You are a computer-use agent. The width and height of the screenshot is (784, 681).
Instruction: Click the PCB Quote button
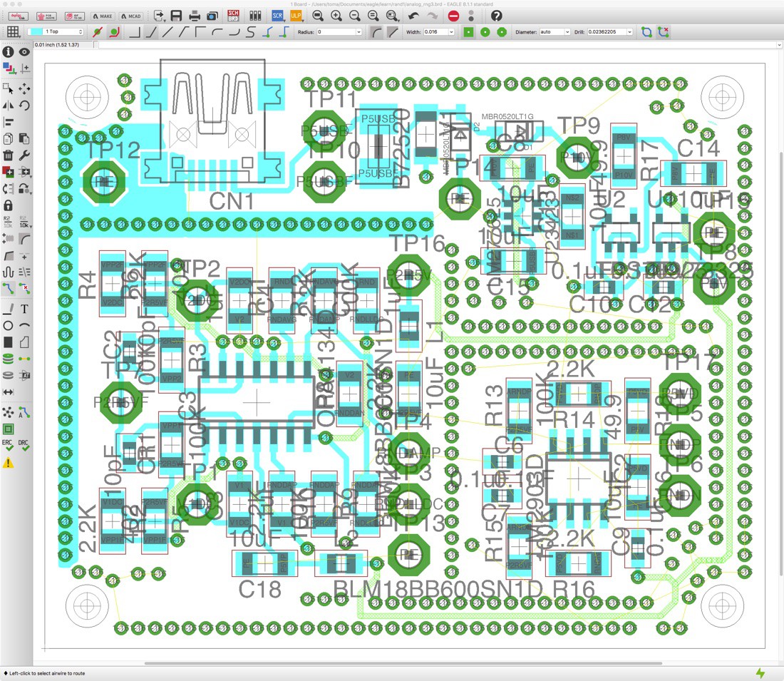[x=46, y=16]
